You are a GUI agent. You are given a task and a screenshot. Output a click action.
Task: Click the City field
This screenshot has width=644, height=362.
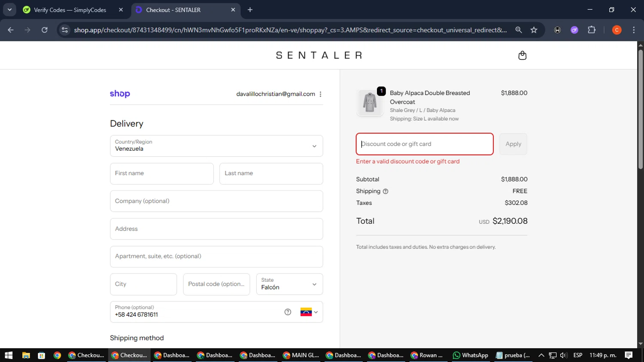click(143, 284)
